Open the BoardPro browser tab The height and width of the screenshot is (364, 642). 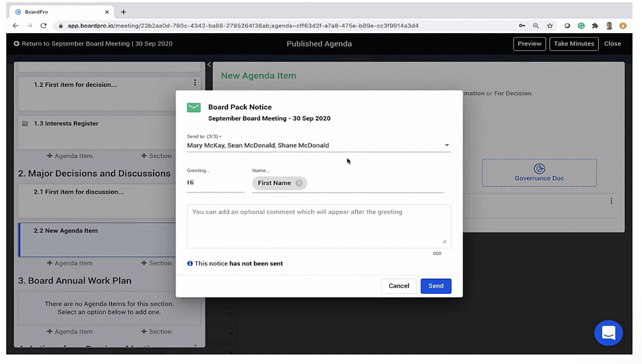click(60, 12)
